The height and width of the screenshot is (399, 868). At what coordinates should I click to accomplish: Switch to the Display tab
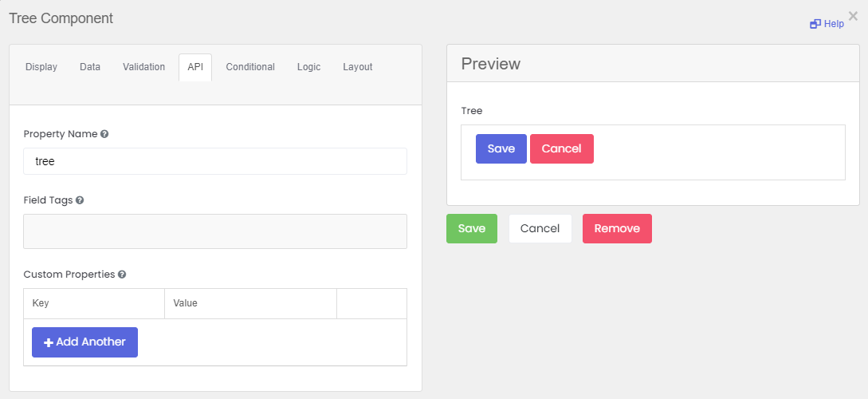41,67
